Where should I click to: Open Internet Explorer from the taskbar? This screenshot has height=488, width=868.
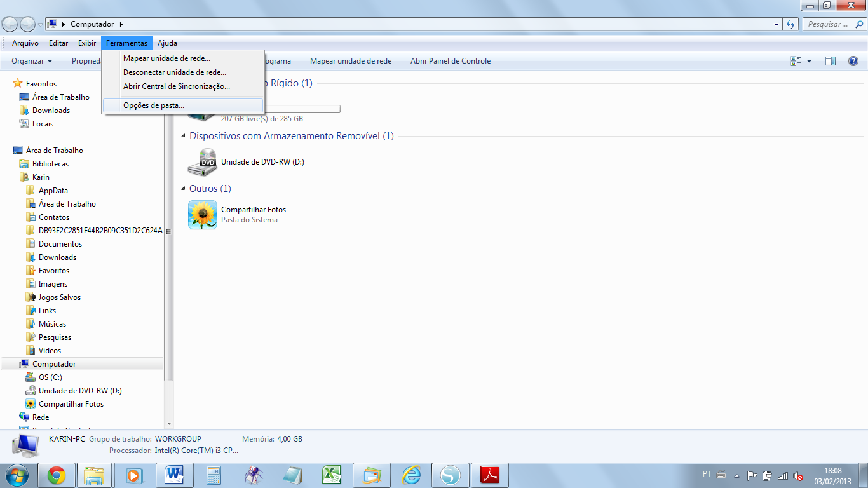coord(412,475)
